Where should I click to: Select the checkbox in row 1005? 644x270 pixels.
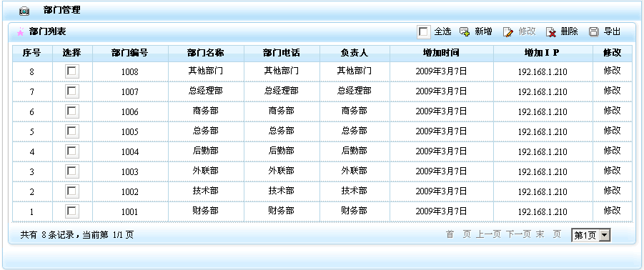(x=72, y=131)
